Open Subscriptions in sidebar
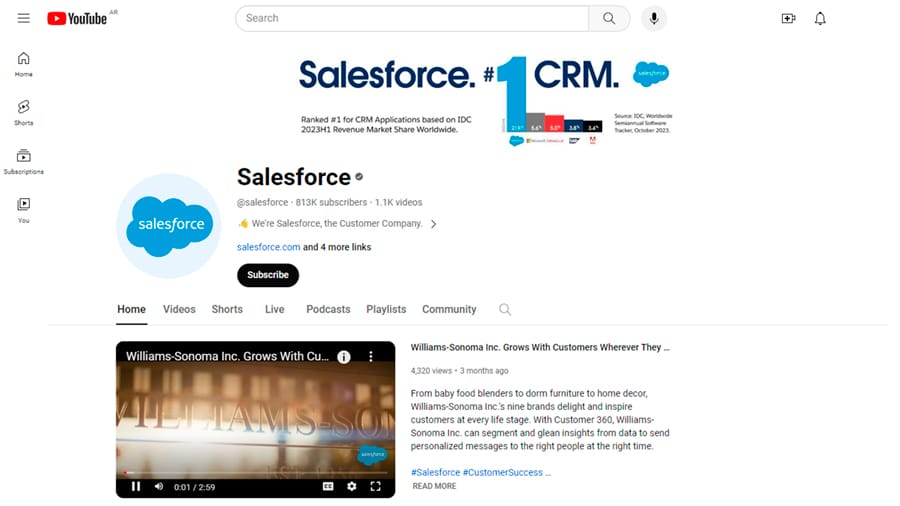 24,162
